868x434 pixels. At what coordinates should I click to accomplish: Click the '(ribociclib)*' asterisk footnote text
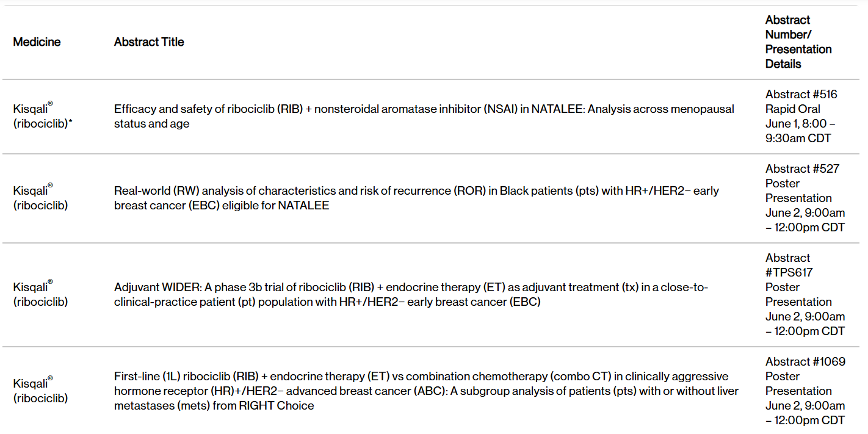(43, 123)
